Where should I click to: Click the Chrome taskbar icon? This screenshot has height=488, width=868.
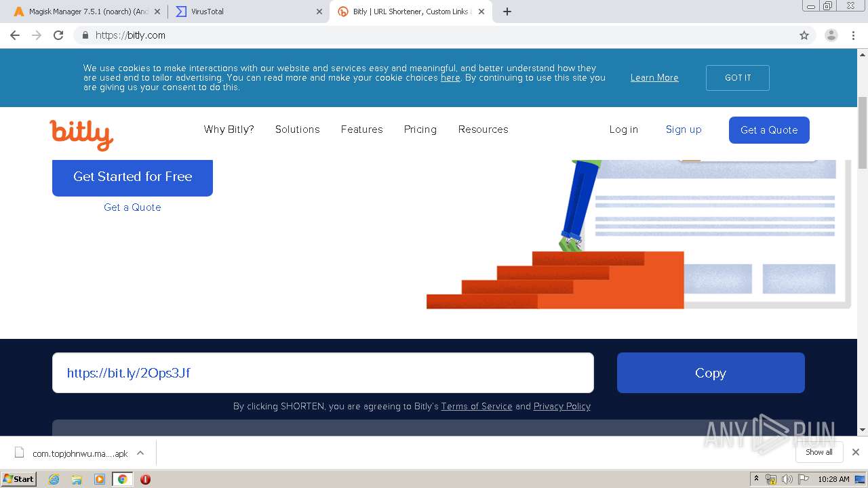pyautogui.click(x=122, y=479)
